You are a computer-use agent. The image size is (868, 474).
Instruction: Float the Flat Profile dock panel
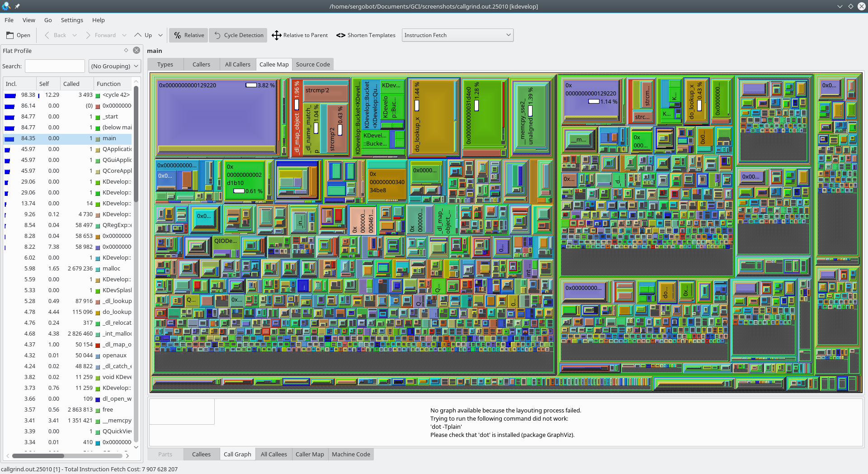point(126,51)
